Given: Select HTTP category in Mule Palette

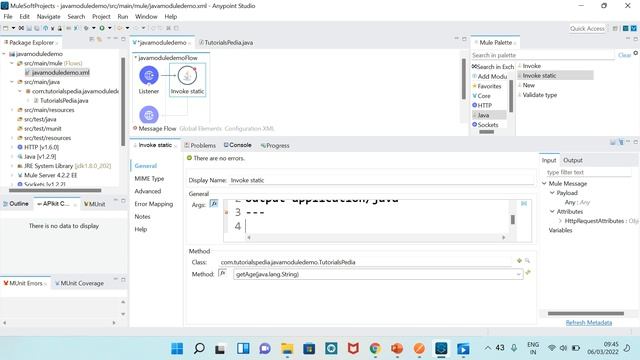Looking at the screenshot, I should [482, 105].
